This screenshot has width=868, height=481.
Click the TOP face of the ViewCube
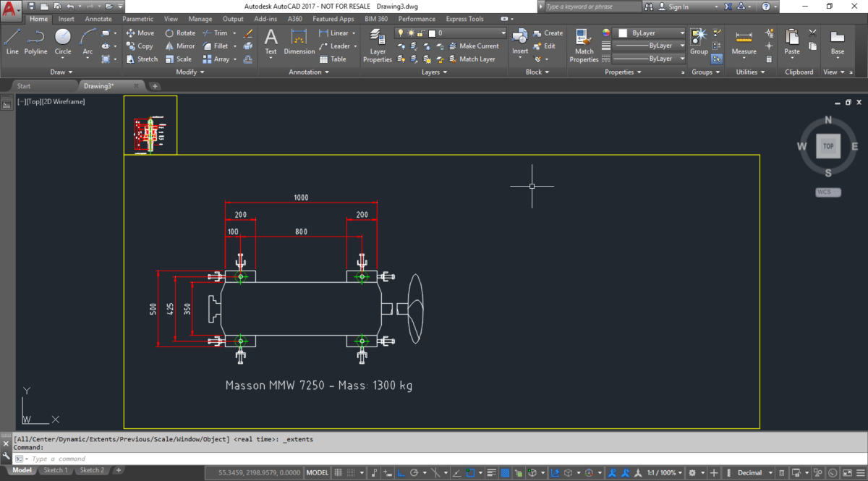tap(828, 146)
